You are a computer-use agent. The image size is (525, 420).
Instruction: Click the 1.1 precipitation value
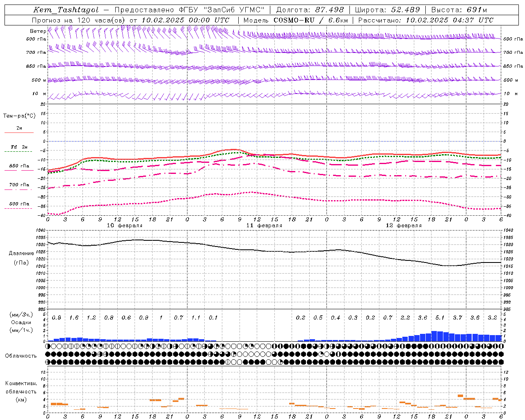pyautogui.click(x=196, y=318)
